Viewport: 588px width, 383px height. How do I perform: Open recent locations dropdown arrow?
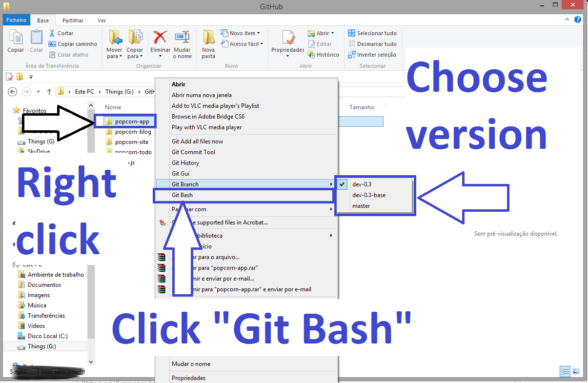pyautogui.click(x=38, y=92)
